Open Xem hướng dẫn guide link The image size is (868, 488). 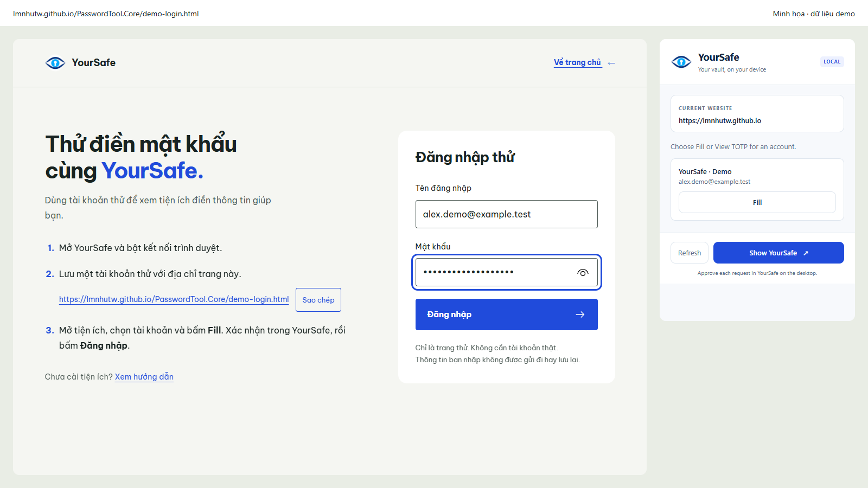(x=144, y=377)
